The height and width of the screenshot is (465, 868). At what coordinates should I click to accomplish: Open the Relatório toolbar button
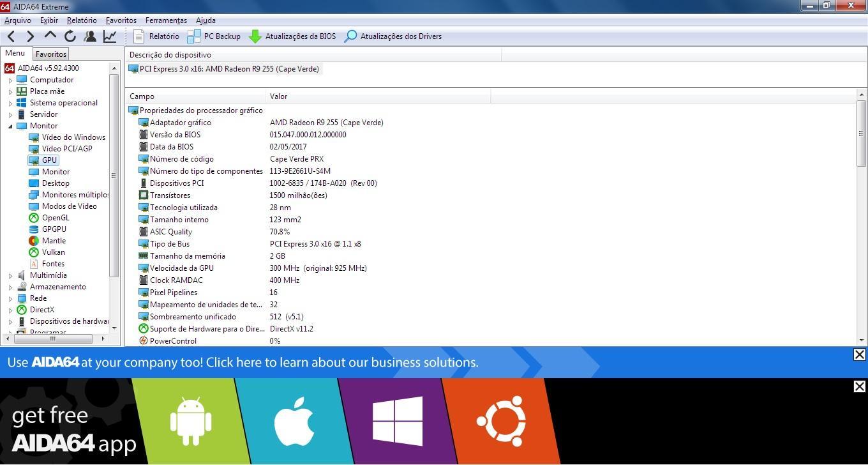coord(156,36)
